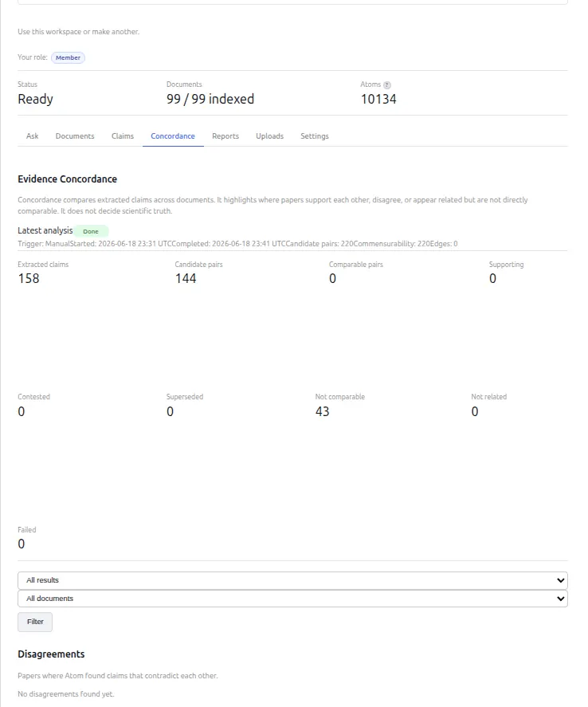588x707 pixels.
Task: Go to the Reports tab
Action: [225, 136]
